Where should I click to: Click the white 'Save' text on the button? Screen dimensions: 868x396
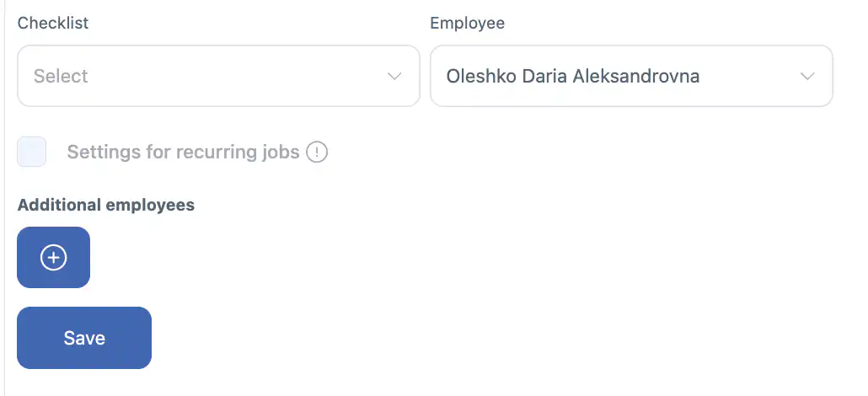click(x=84, y=338)
